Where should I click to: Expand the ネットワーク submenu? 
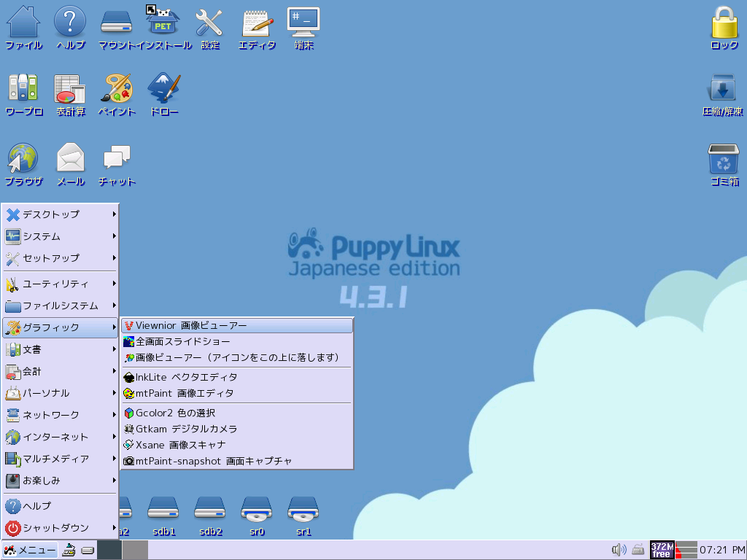[x=60, y=415]
